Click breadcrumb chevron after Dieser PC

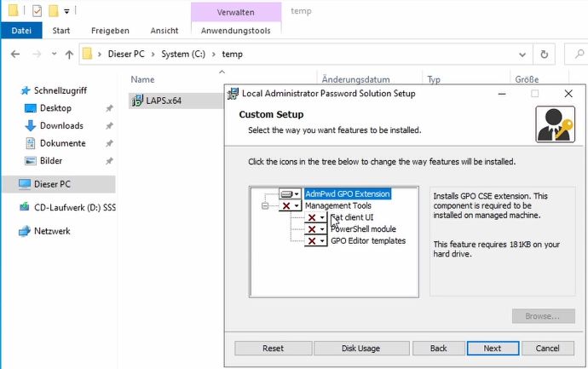tap(153, 55)
